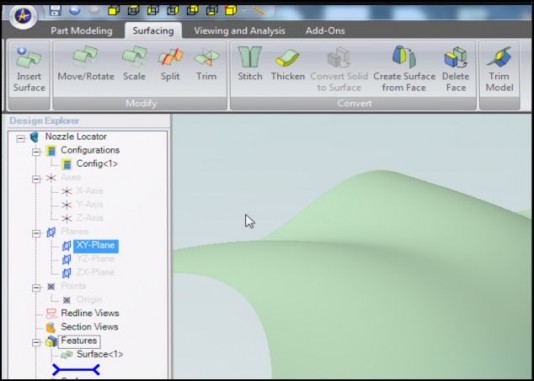Collapse the Configurations node
The image size is (534, 381).
pyautogui.click(x=36, y=152)
